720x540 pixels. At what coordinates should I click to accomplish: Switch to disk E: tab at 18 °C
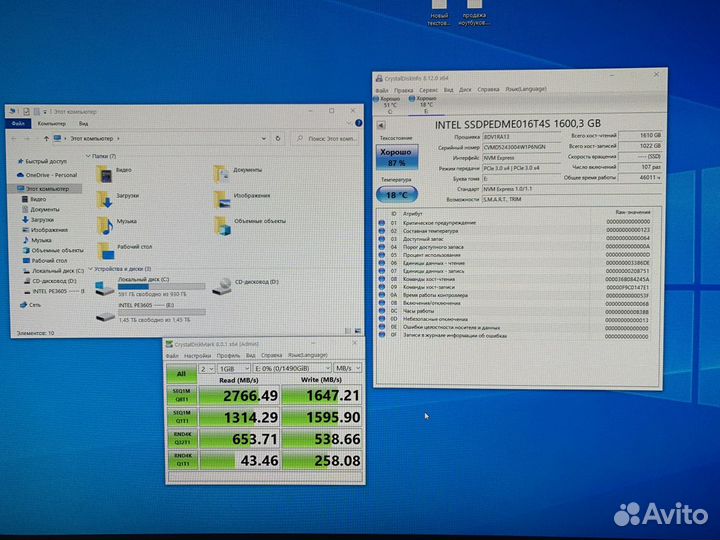click(x=425, y=104)
